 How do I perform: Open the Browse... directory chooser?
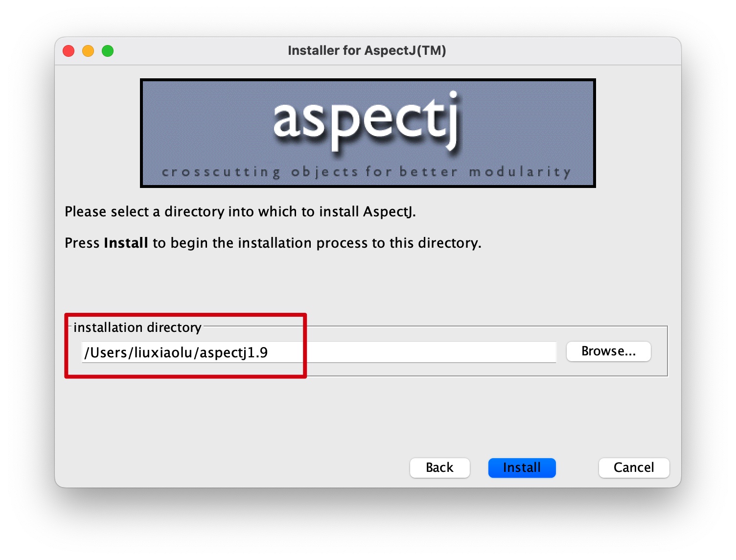point(608,351)
